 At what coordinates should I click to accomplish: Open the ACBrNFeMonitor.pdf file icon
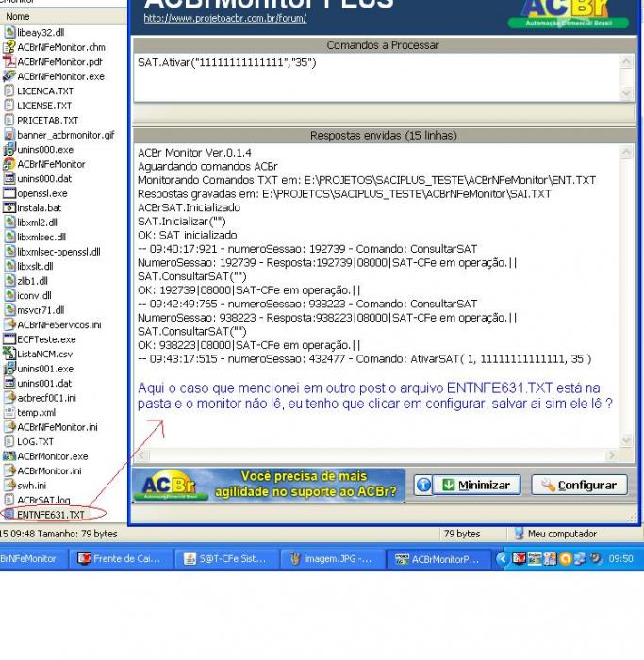(x=9, y=62)
